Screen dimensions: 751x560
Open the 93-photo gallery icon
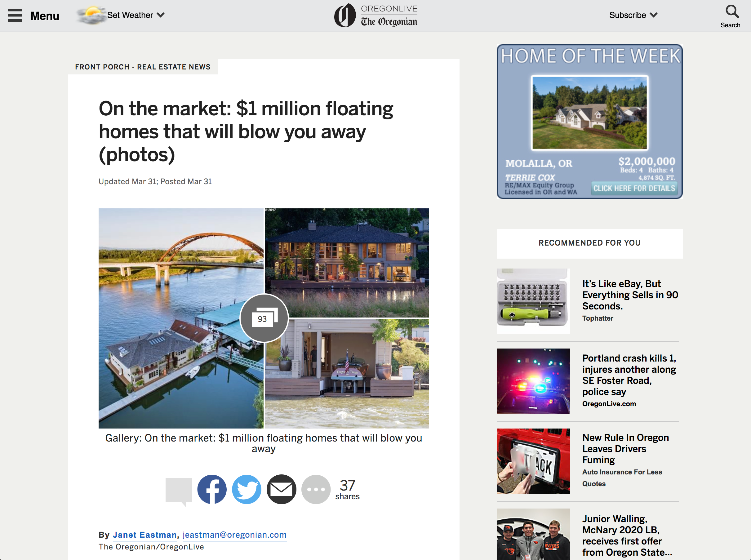point(264,318)
